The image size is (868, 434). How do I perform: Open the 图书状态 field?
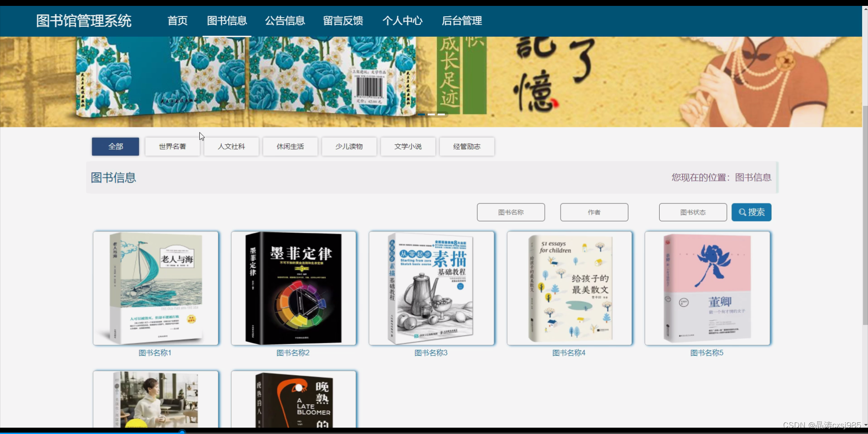[693, 212]
